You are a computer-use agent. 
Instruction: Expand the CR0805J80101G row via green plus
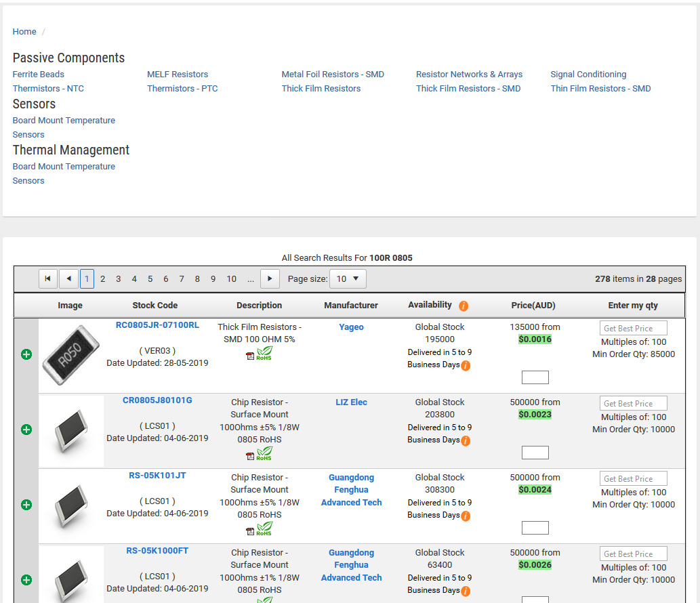26,429
